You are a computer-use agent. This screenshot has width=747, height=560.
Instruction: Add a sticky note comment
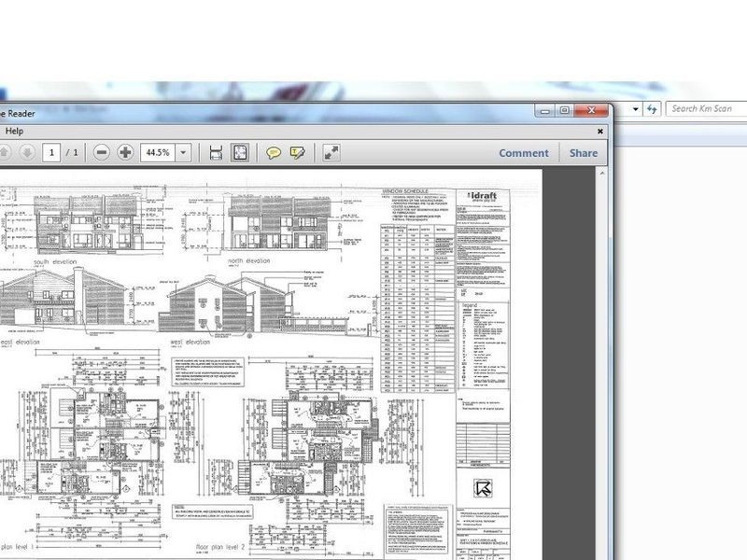(x=274, y=152)
